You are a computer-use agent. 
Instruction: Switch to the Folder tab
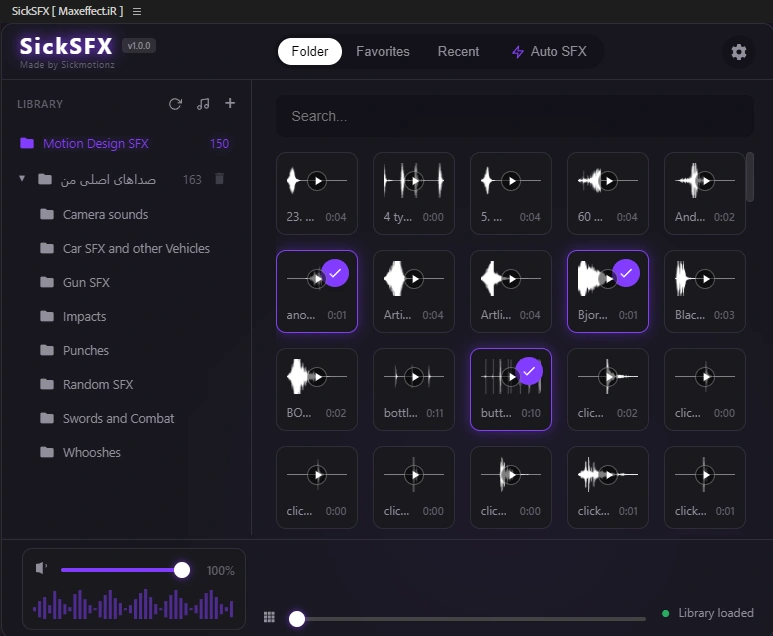click(310, 51)
